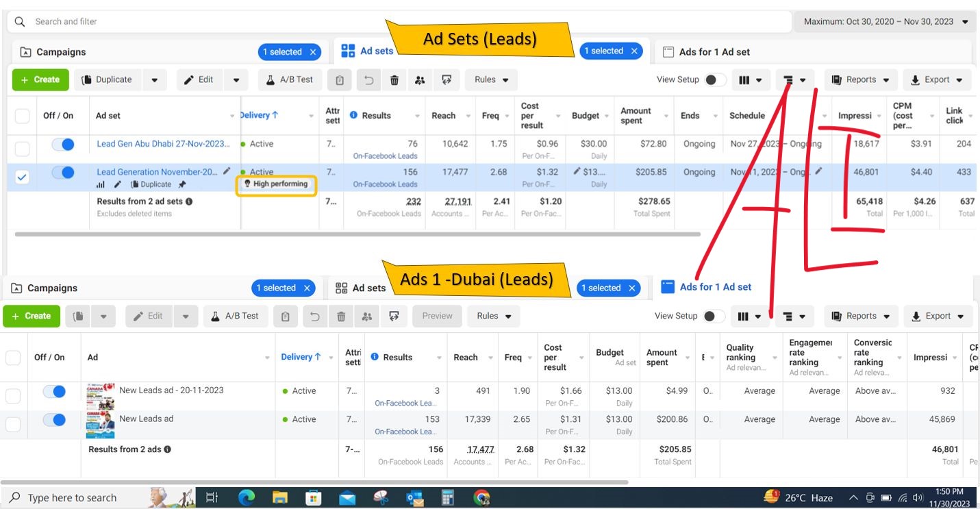The image size is (980, 509).
Task: Click the trash delete icon in upper toolbar
Action: (394, 80)
